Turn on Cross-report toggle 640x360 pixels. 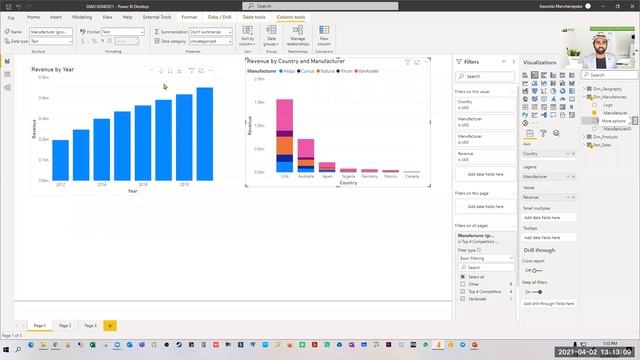(x=537, y=271)
